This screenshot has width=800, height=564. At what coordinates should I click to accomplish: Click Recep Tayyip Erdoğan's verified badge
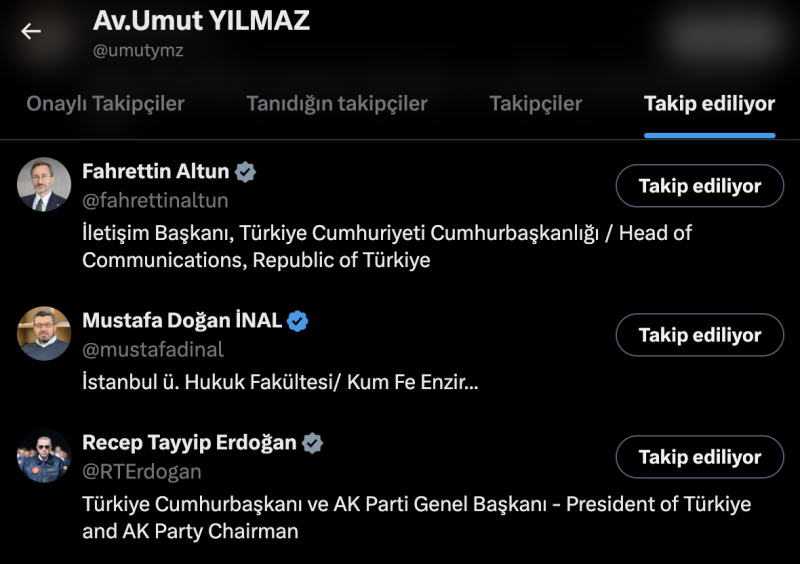[313, 443]
